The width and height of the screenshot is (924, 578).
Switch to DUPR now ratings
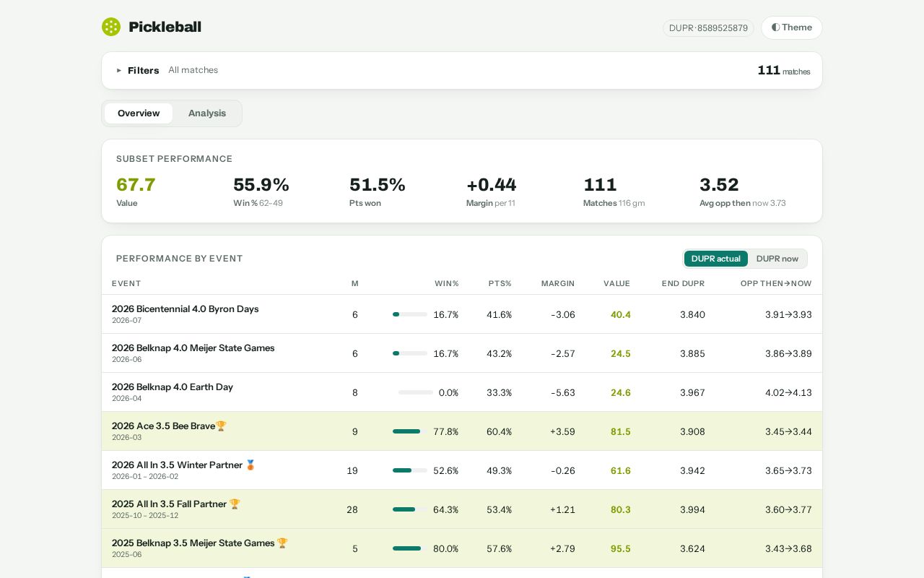point(777,259)
